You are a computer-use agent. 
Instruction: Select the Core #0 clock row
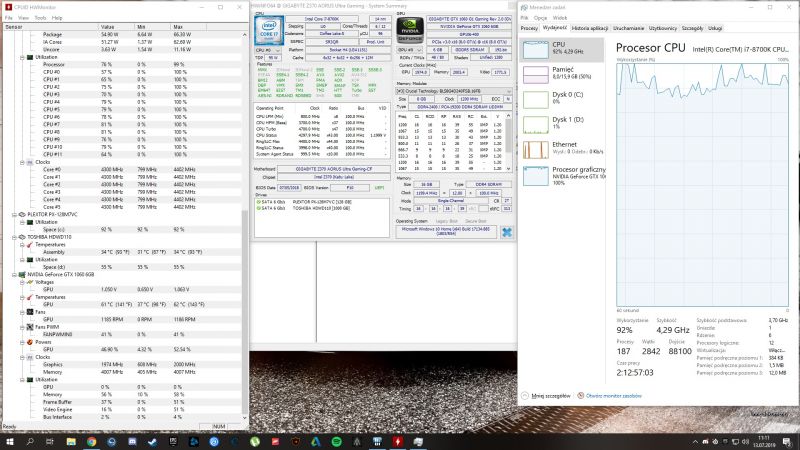tap(122, 169)
